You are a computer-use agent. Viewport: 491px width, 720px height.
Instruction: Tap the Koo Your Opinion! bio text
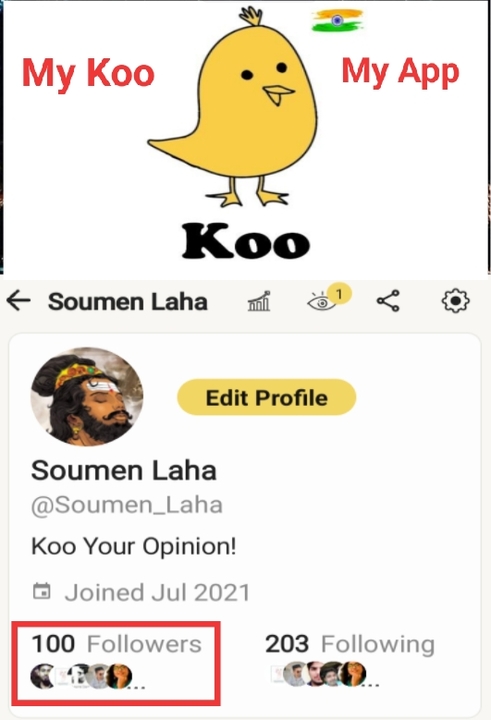134,546
